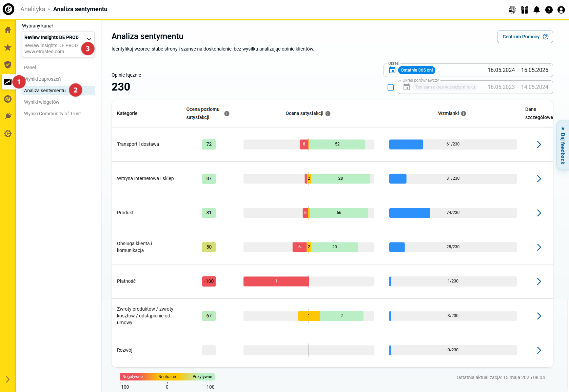
Task: Open the plug integrations sidebar icon
Action: pyautogui.click(x=8, y=116)
